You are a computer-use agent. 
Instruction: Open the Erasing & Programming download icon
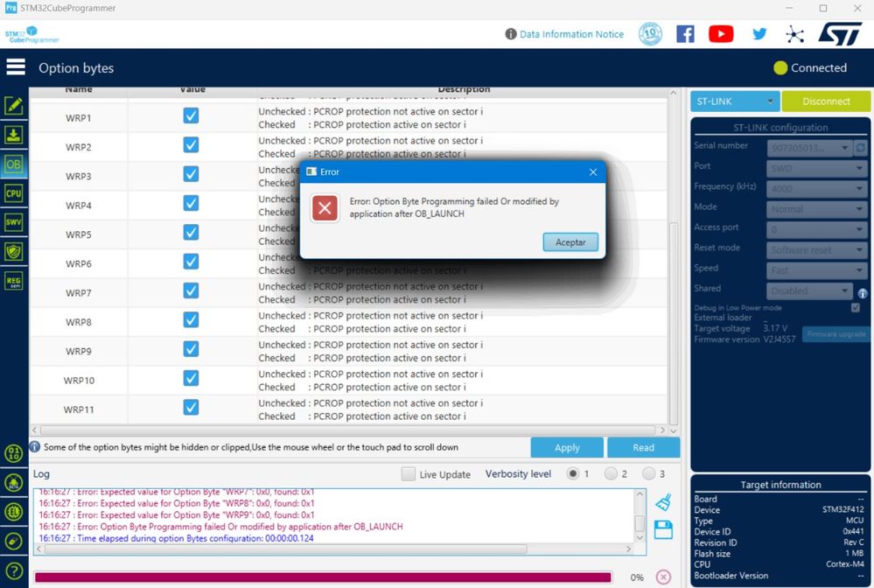tap(14, 135)
